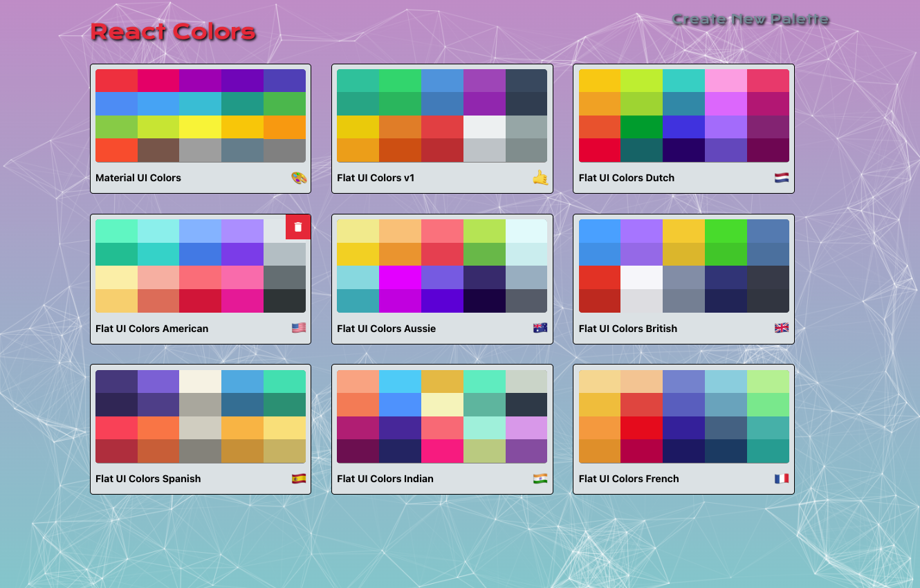Image resolution: width=920 pixels, height=588 pixels.
Task: Click the Spanish flag icon
Action: [298, 477]
